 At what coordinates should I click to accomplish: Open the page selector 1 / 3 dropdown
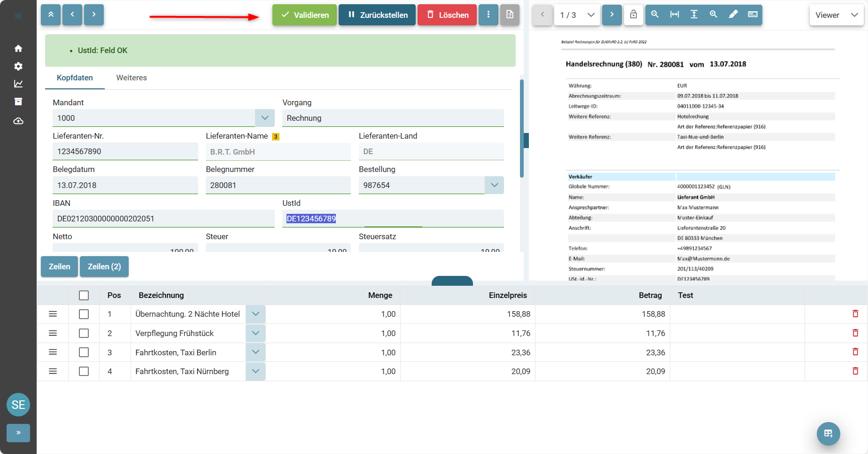[x=577, y=15]
